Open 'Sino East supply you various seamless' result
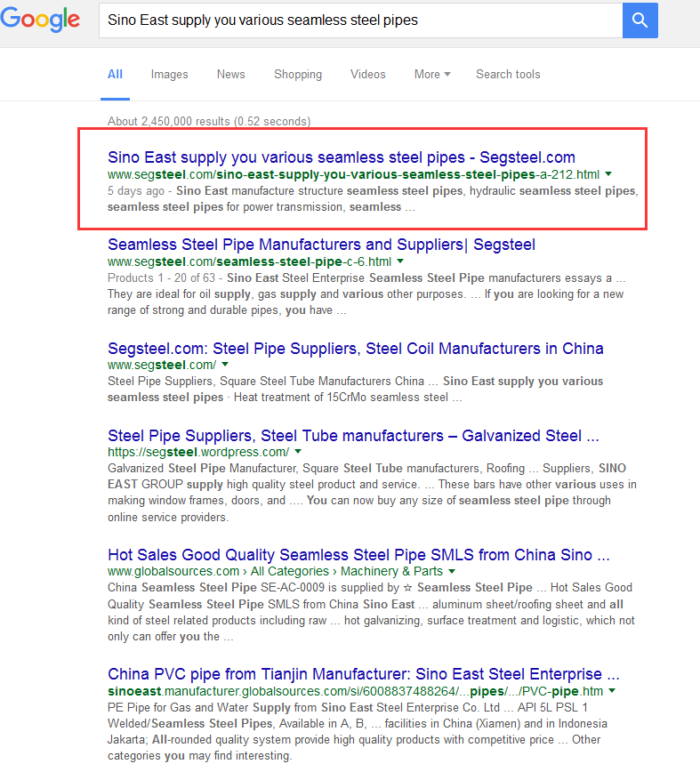Viewport: 700px width, 764px height. tap(342, 157)
